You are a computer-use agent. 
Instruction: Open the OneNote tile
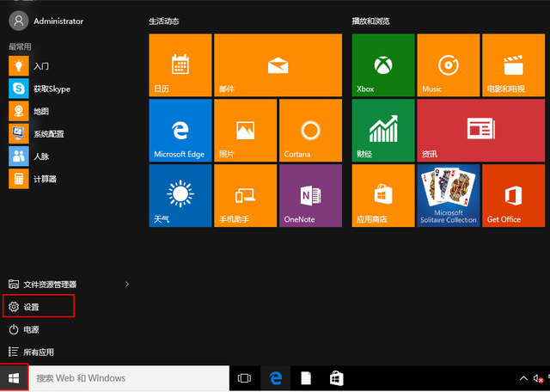pyautogui.click(x=310, y=195)
